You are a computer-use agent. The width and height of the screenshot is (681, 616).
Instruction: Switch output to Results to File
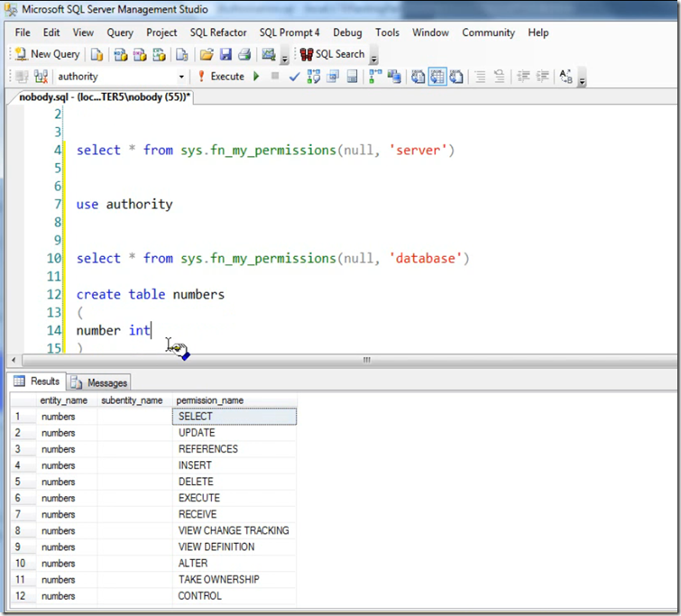[x=456, y=77]
